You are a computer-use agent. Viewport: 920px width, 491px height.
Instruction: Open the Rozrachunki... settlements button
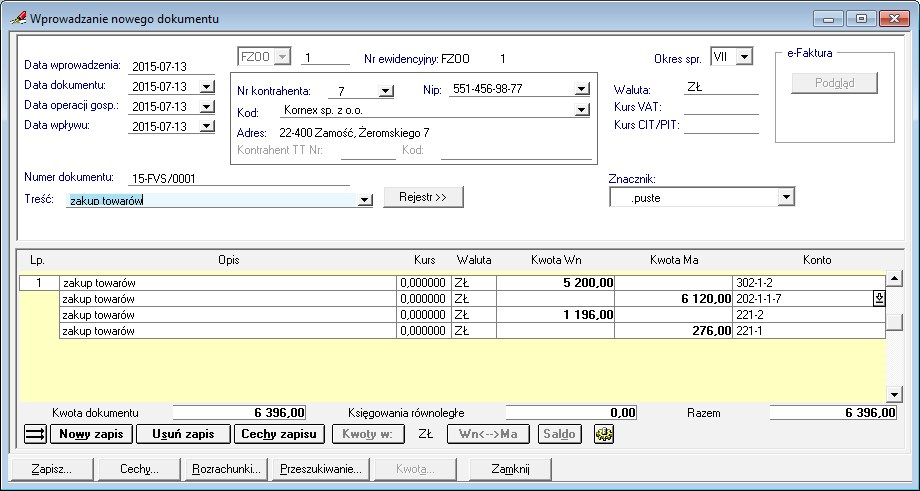click(x=226, y=468)
